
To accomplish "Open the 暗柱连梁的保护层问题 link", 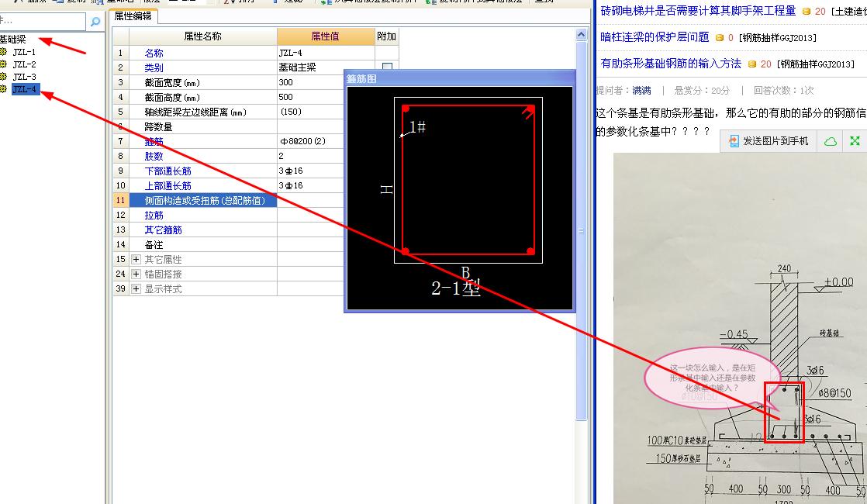I will [655, 37].
